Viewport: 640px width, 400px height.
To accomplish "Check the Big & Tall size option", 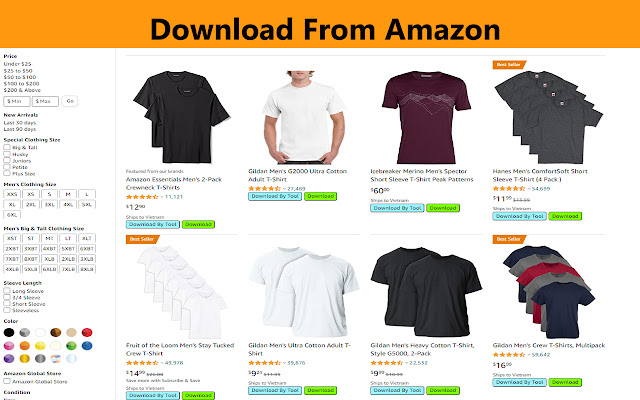I will click(x=7, y=147).
